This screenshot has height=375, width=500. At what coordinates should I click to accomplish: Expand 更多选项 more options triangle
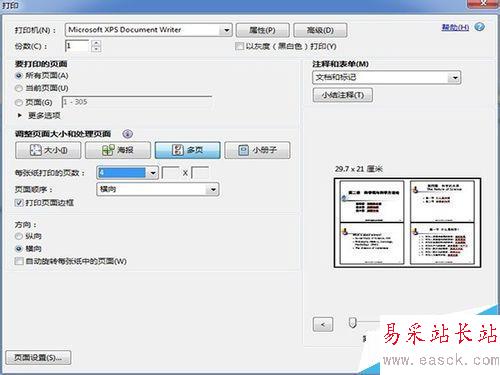[20, 116]
